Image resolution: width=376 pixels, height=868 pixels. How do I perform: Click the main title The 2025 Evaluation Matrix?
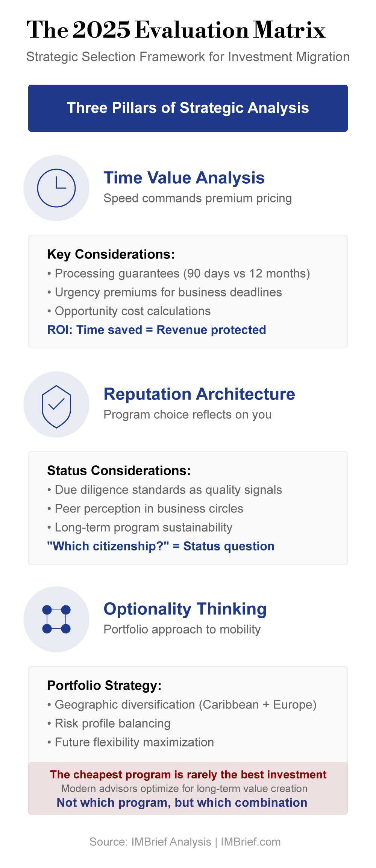coord(176,29)
